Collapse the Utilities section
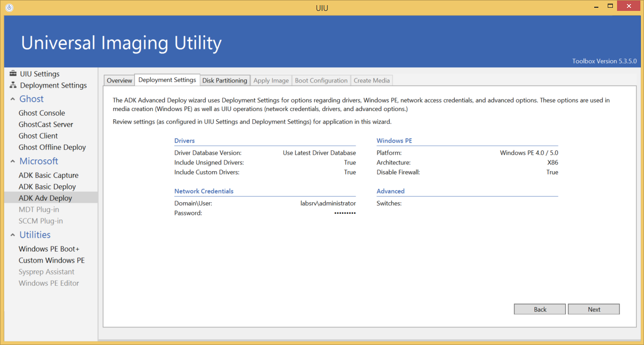644x345 pixels. (x=13, y=235)
